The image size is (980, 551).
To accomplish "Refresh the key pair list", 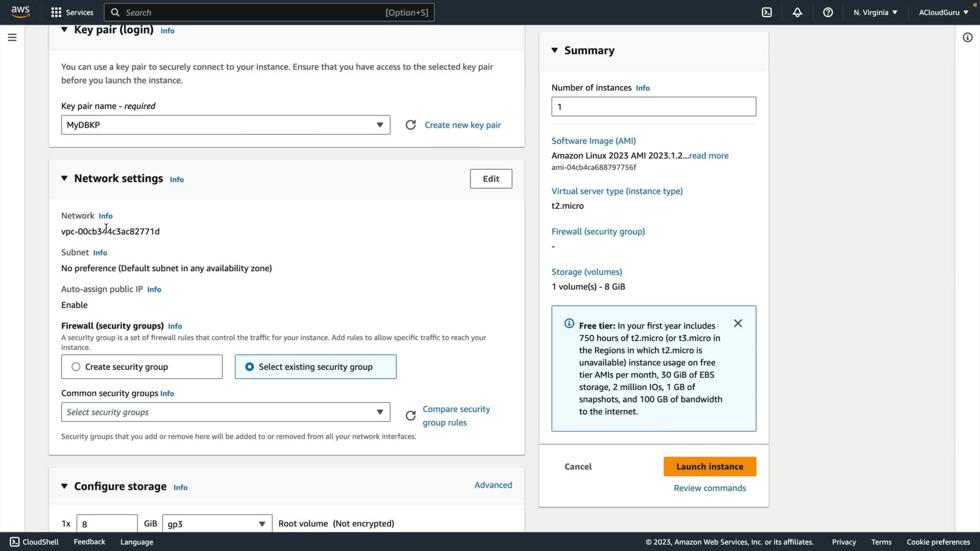I will click(410, 125).
